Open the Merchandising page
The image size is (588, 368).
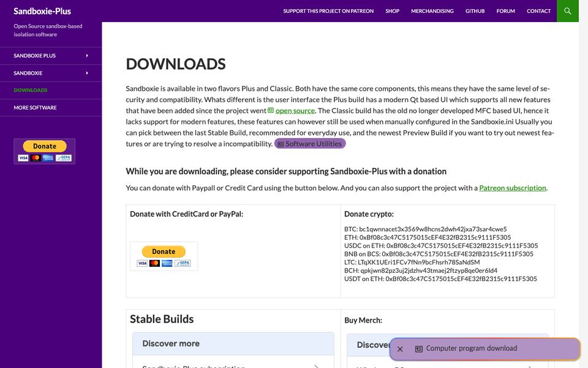(x=432, y=11)
